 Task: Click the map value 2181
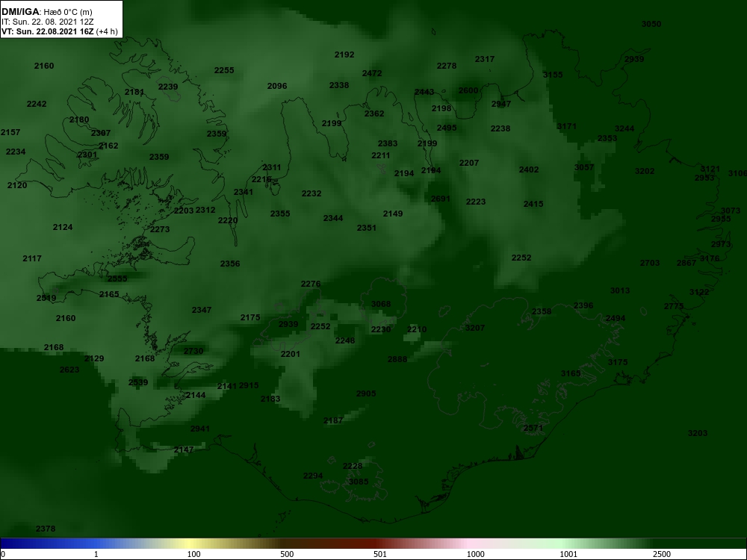coord(134,92)
